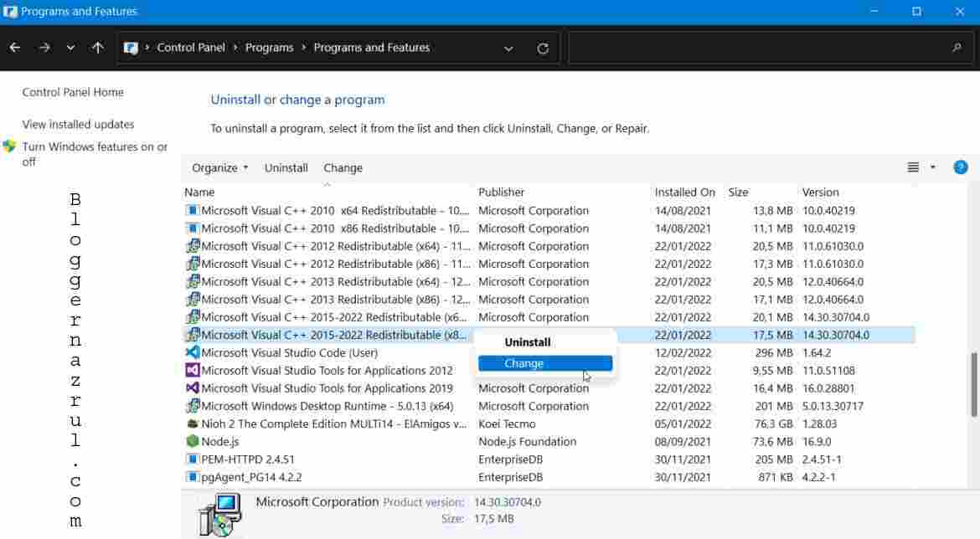Click the Visual Studio Code icon
Image resolution: width=980 pixels, height=539 pixels.
click(193, 352)
